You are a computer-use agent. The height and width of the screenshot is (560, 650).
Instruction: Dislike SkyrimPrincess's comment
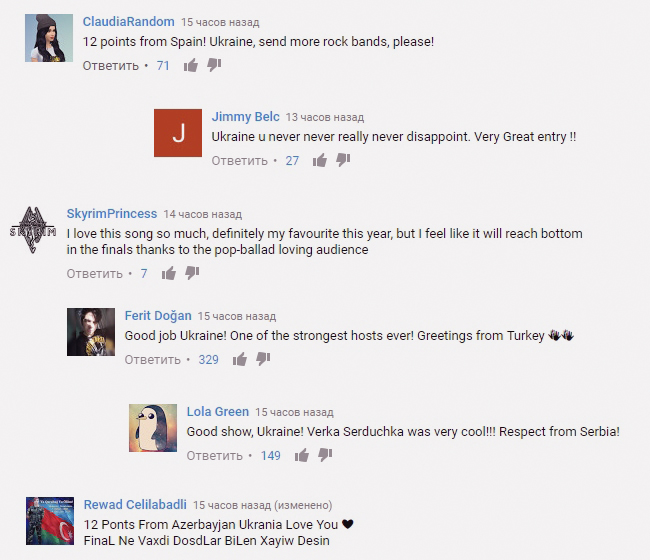(192, 273)
